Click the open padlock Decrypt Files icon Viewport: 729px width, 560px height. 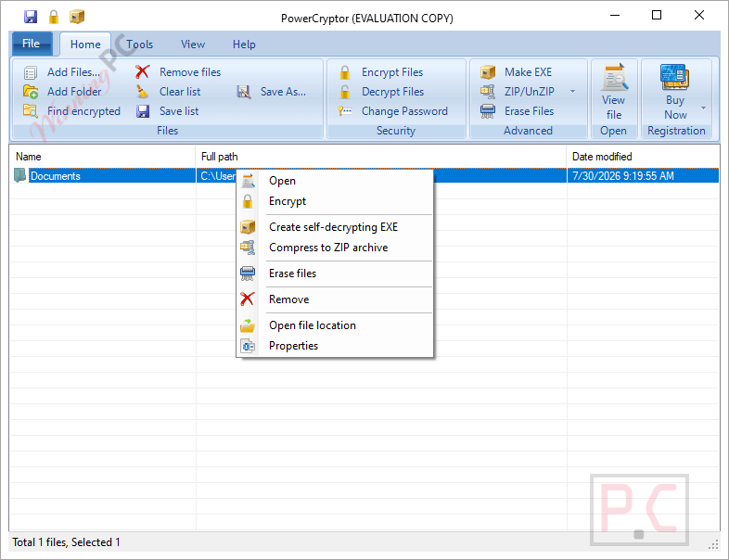point(345,92)
